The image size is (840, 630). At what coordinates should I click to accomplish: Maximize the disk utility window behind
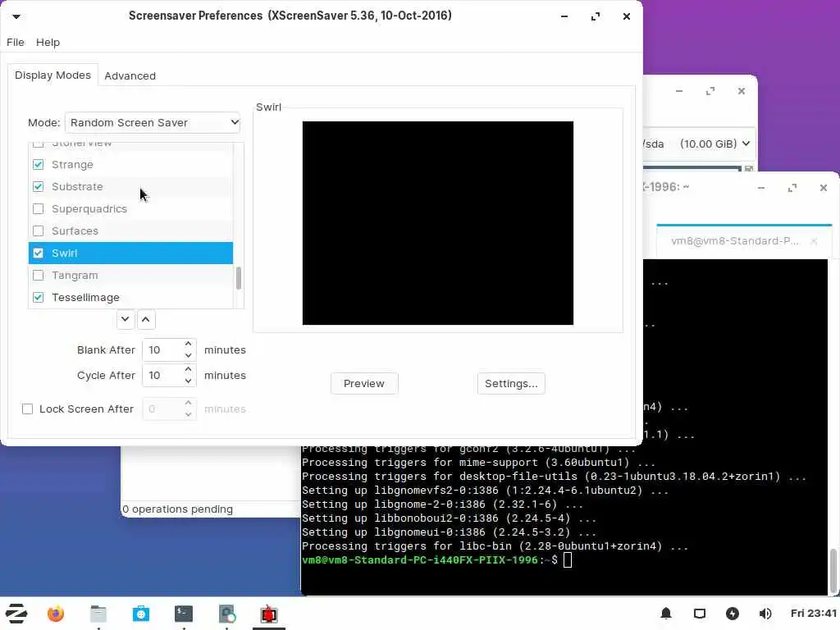tap(710, 91)
